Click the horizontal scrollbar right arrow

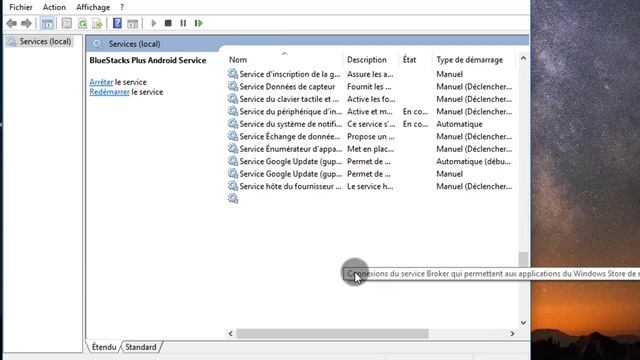[512, 333]
